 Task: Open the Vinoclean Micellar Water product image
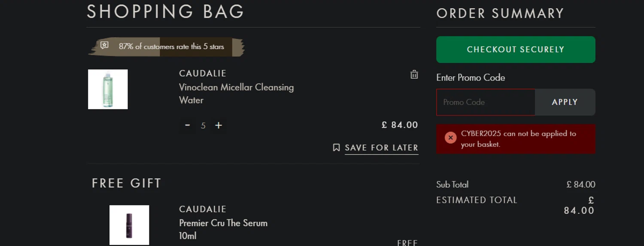click(108, 89)
